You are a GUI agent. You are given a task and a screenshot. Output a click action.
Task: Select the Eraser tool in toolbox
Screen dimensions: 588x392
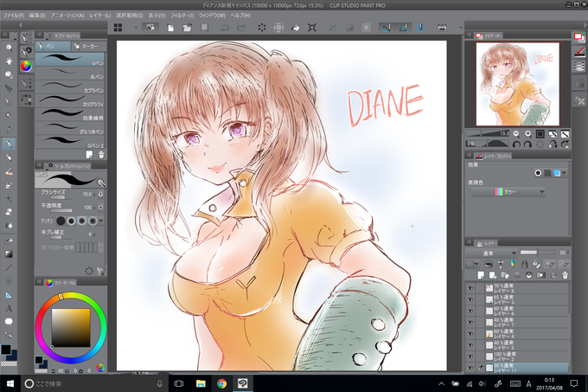9,212
